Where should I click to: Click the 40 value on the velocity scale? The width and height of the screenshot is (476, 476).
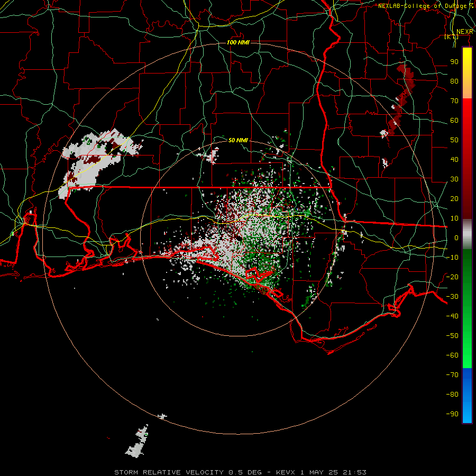(x=454, y=160)
